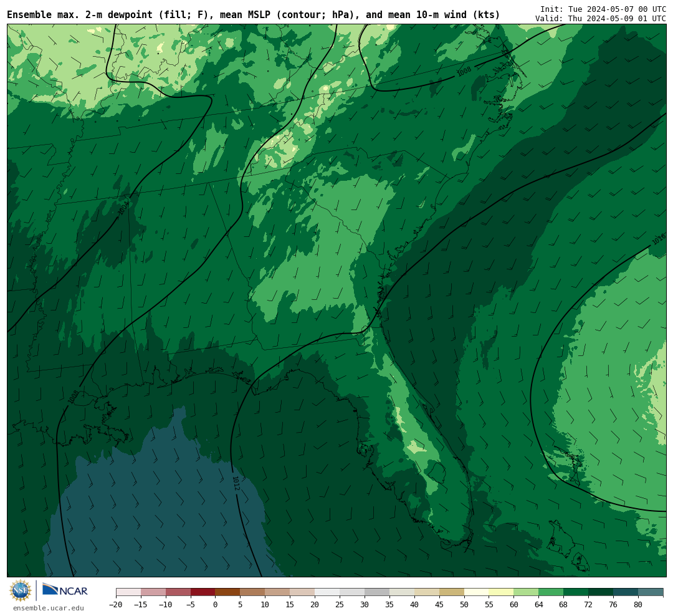Screen dimensions: 673x616
Task: Click the 30 colorbar tick label
Action: (x=365, y=604)
